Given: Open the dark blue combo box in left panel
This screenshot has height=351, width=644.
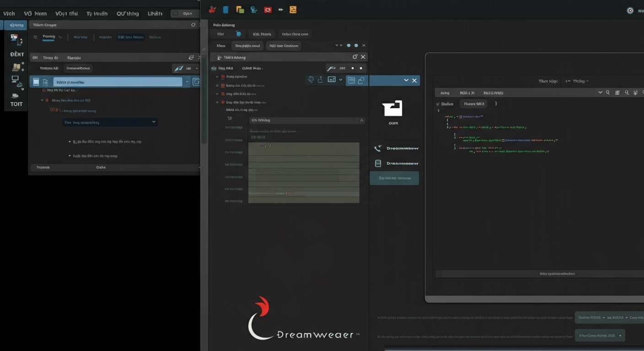Looking at the screenshot, I should click(x=110, y=122).
